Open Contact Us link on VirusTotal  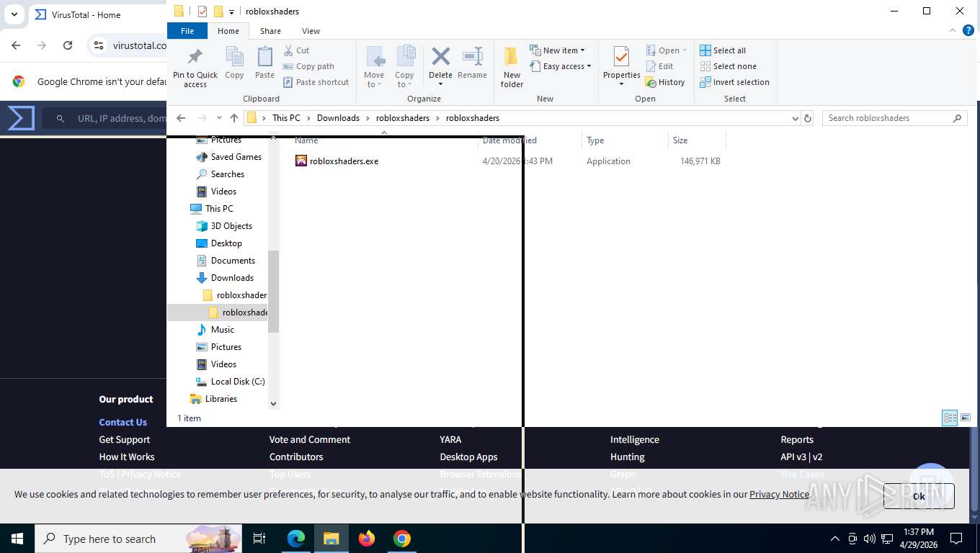(122, 422)
